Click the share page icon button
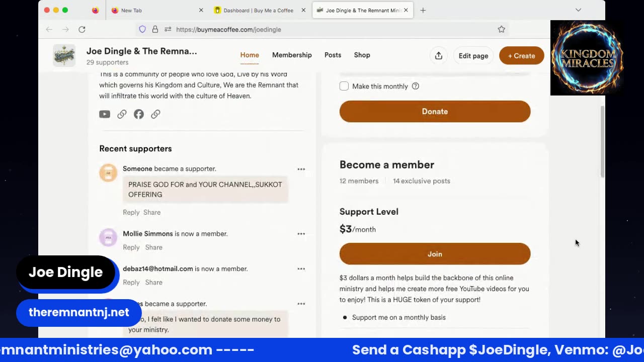The image size is (644, 362). tap(439, 55)
